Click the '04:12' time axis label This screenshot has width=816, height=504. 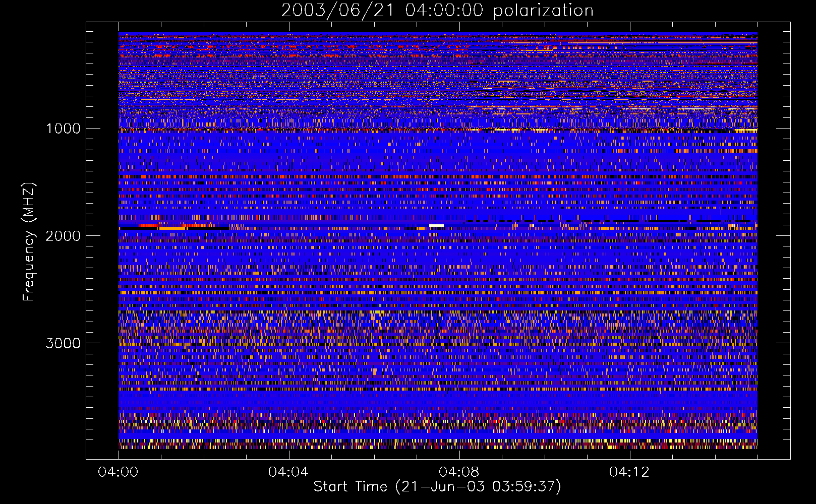(x=629, y=472)
